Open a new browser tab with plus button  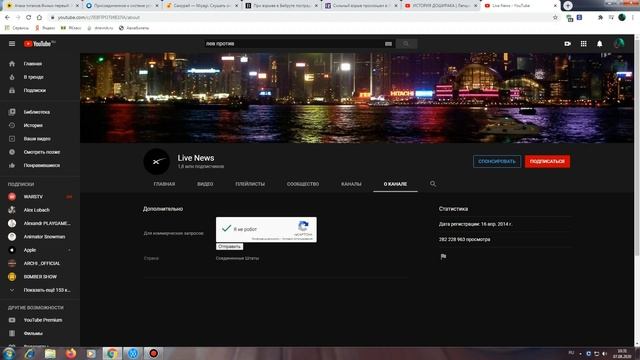coord(568,5)
